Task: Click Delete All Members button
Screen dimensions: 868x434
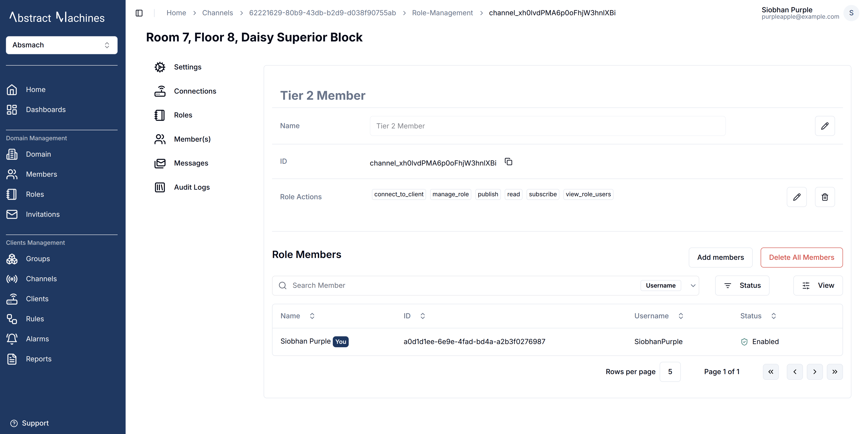Action: point(801,258)
